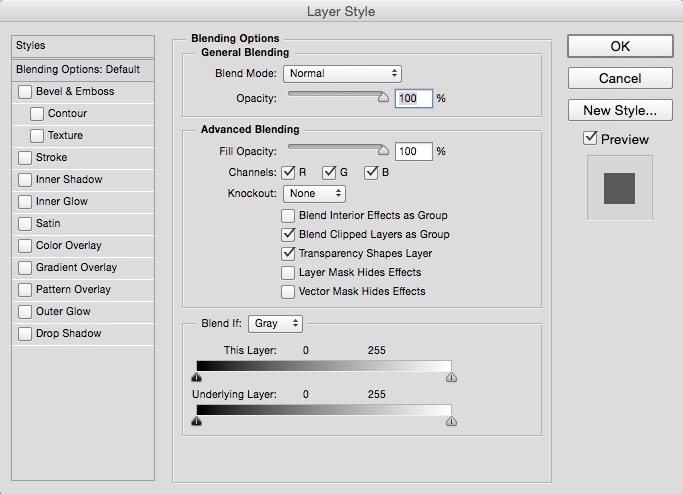Turn on Gradient Overlay checkbox

point(25,267)
